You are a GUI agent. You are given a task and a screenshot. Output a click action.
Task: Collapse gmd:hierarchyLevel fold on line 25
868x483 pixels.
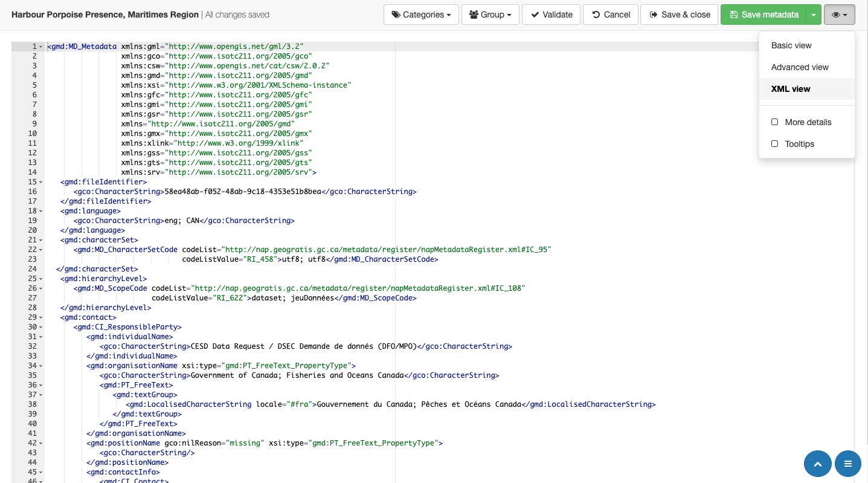[40, 279]
